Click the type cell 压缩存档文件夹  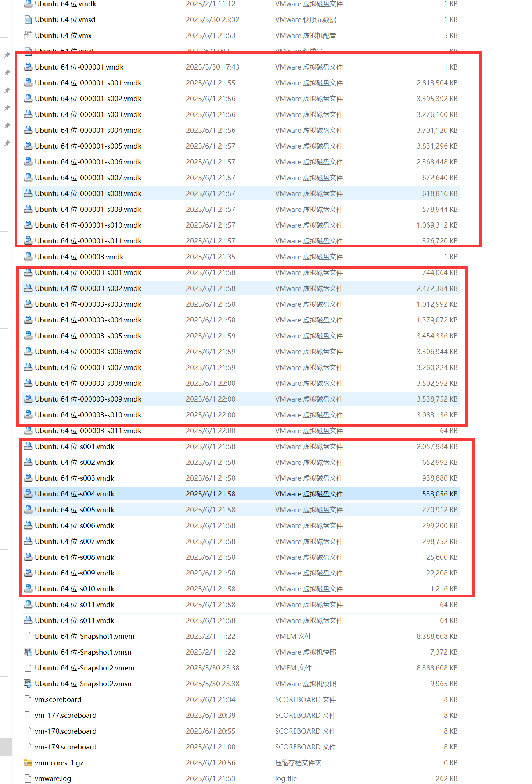[298, 763]
